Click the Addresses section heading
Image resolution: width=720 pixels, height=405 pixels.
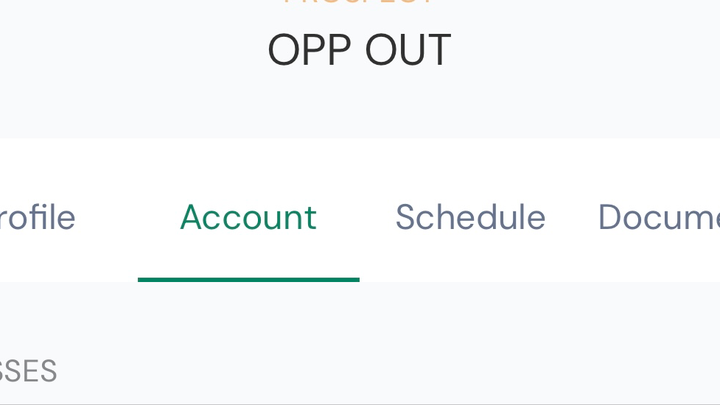[x=28, y=371]
